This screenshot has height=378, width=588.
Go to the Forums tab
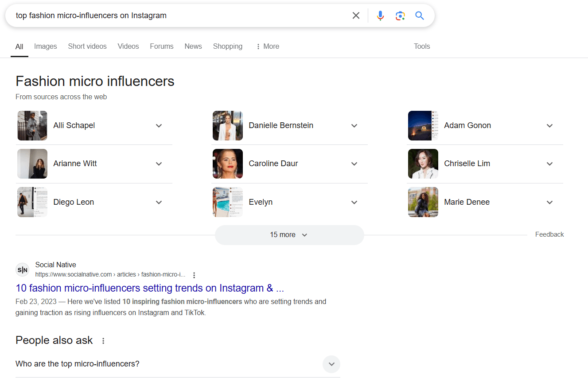click(x=162, y=46)
